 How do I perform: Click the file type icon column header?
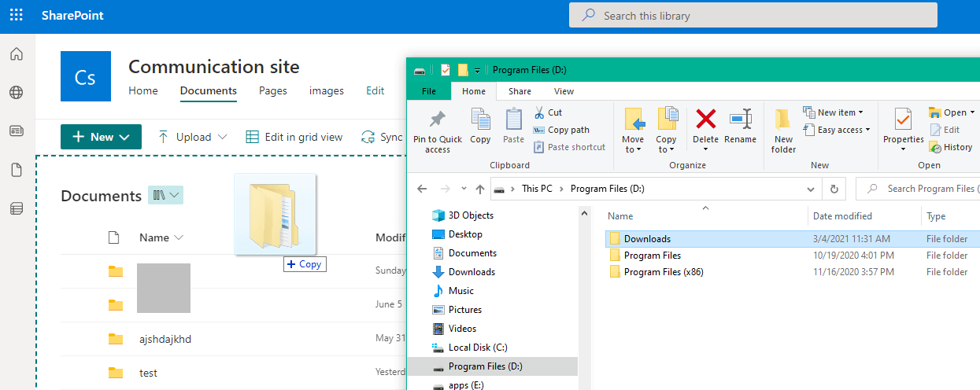(x=113, y=237)
